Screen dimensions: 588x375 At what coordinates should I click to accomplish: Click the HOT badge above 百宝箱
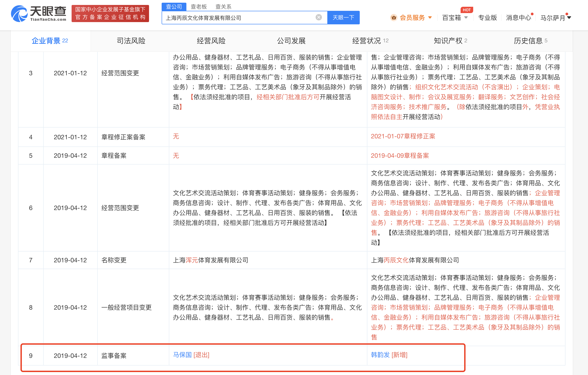coord(466,10)
